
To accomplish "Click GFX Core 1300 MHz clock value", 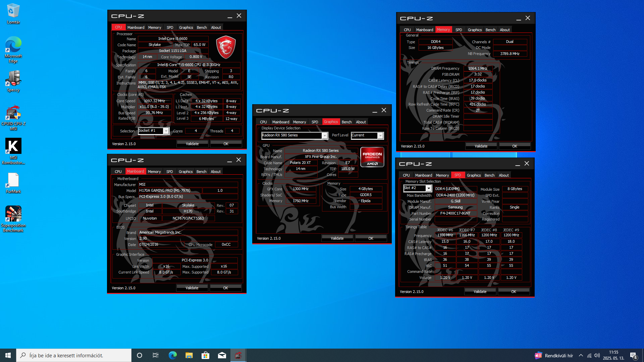I will [301, 189].
